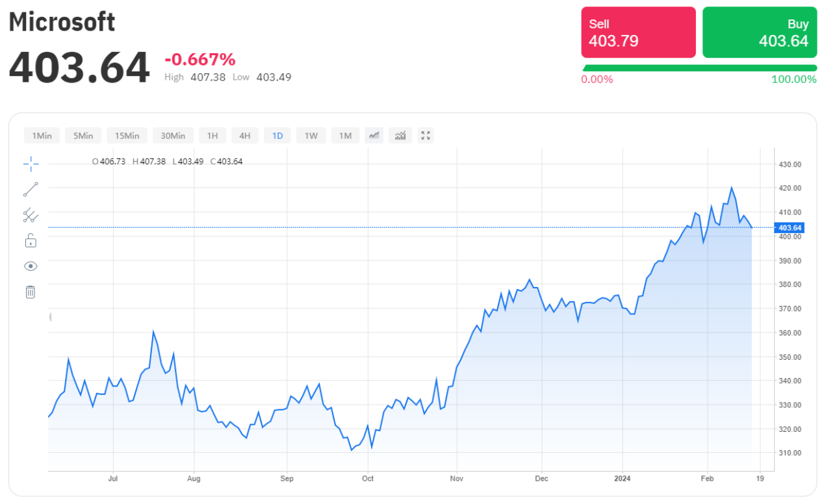The height and width of the screenshot is (504, 824).
Task: Choose the 30Min timeframe
Action: tap(173, 136)
